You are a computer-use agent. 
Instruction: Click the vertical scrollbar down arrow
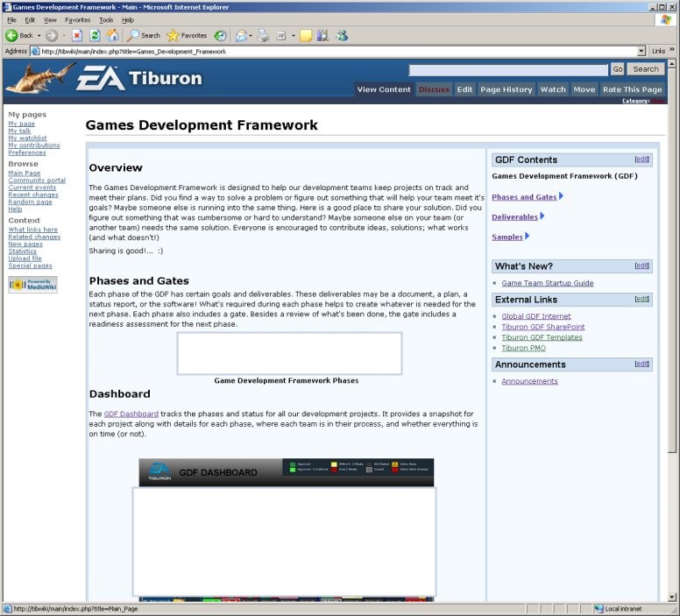[672, 597]
